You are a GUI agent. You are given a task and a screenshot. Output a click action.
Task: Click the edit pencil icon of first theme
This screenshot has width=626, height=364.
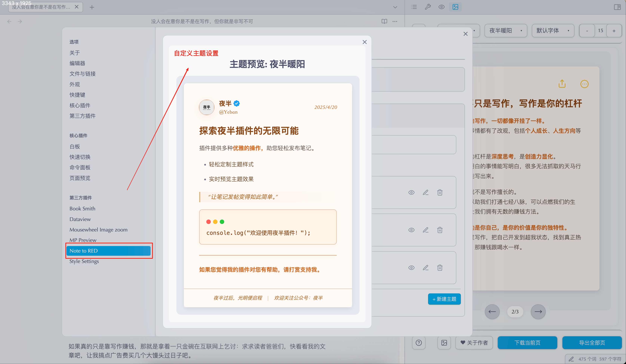425,192
